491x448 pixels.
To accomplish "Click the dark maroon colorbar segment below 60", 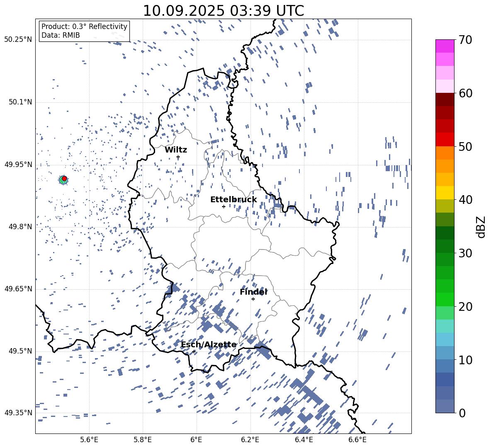I will tap(445, 99).
